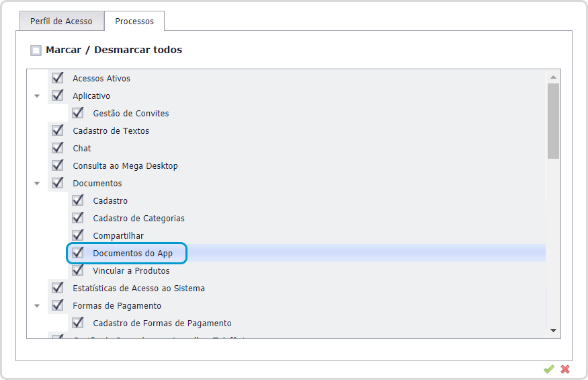588x380 pixels.
Task: Collapse the Formas de Pagamento node
Action: click(37, 306)
